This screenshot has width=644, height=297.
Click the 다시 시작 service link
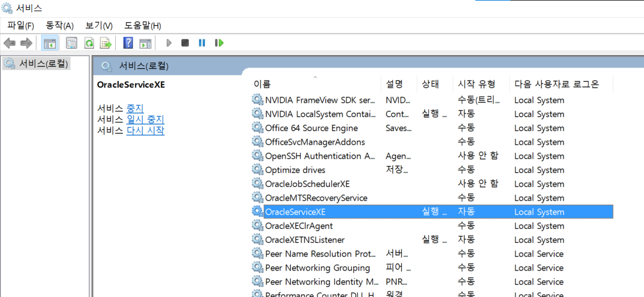pyautogui.click(x=145, y=131)
